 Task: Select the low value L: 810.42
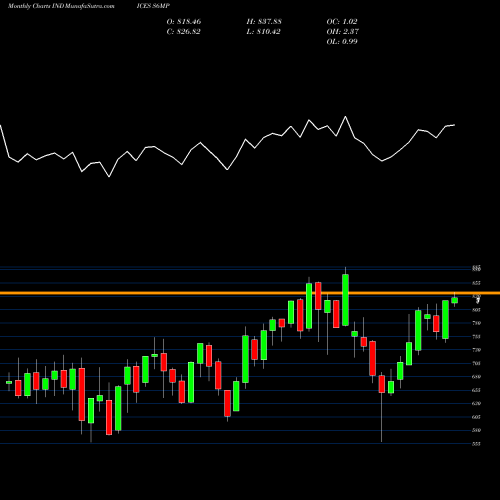263,32
